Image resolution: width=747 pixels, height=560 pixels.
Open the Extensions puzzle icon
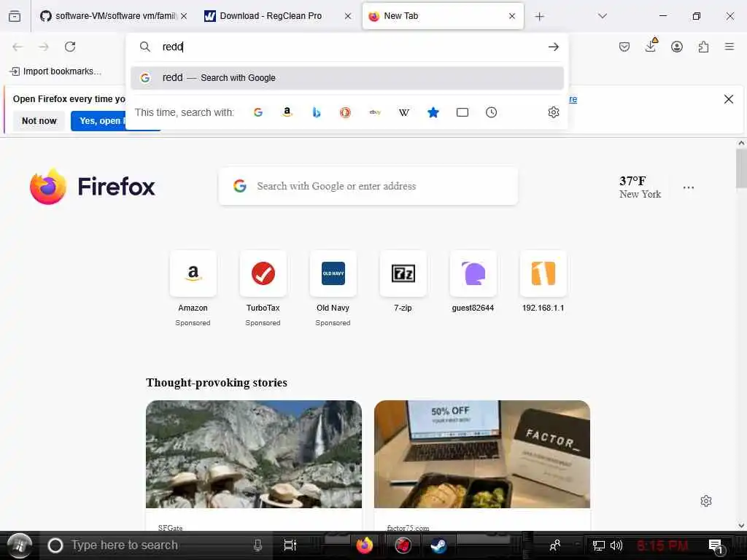(x=703, y=47)
